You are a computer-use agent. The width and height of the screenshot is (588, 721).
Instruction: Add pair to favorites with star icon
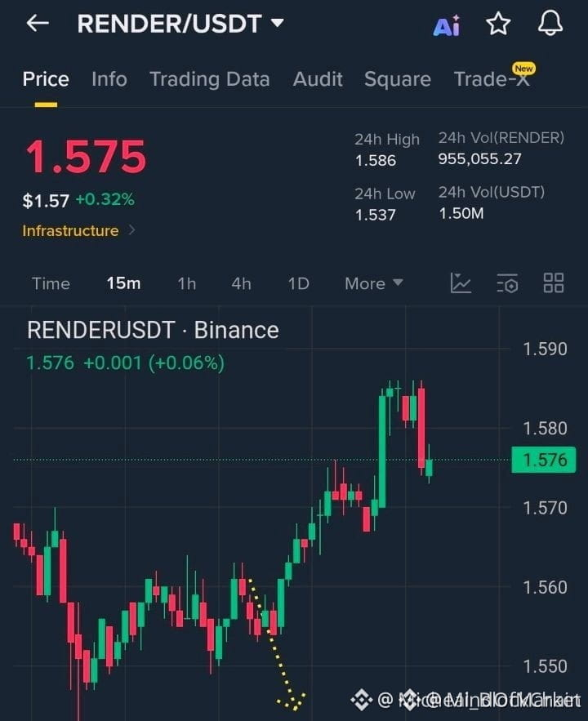[498, 24]
